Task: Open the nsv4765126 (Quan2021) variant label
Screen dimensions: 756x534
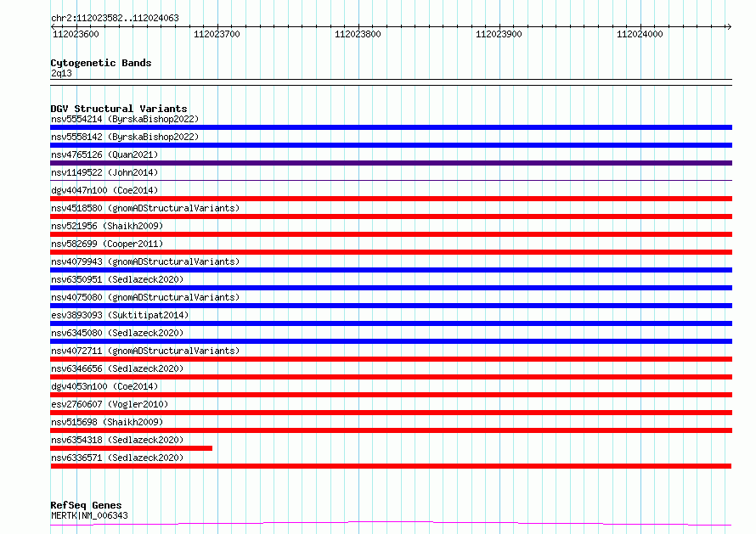Action: pyautogui.click(x=104, y=155)
